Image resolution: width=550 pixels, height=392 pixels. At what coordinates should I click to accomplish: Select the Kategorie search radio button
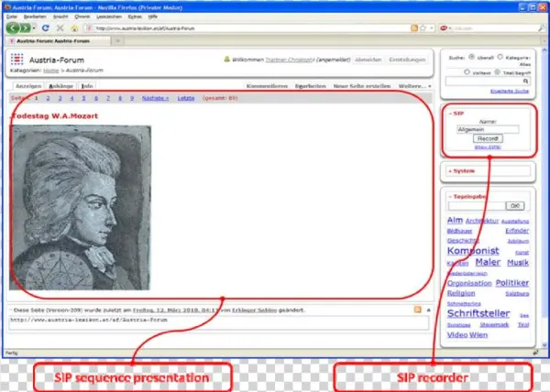pos(500,57)
